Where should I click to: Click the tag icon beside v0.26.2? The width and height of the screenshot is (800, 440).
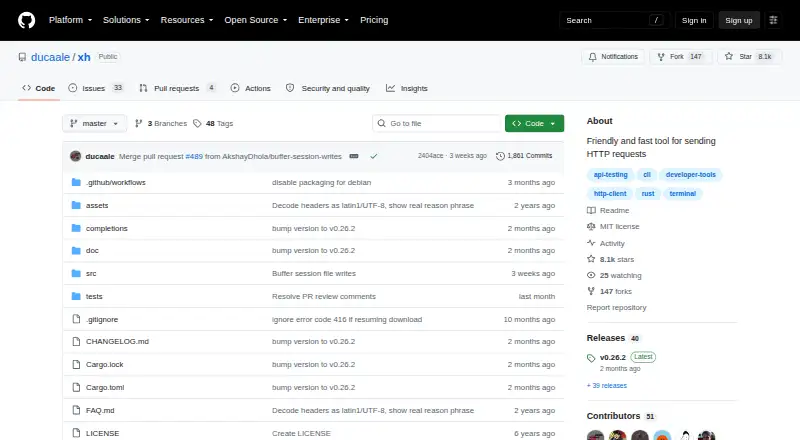(591, 358)
